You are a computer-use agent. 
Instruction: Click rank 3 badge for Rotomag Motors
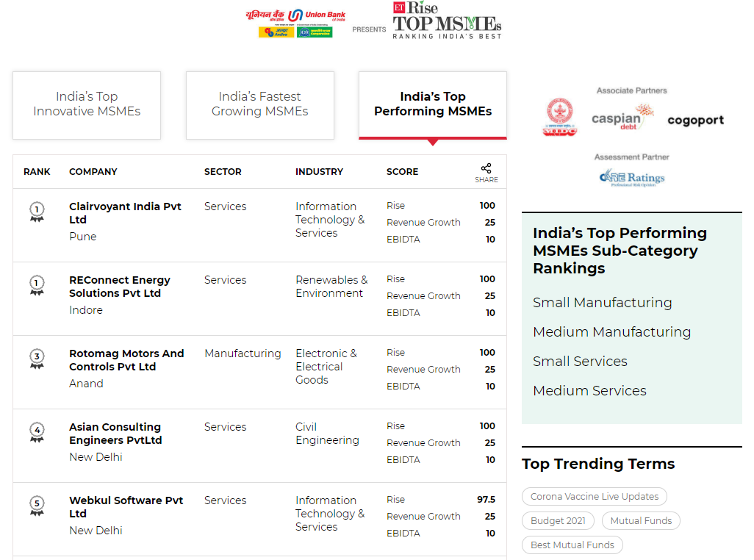37,359
